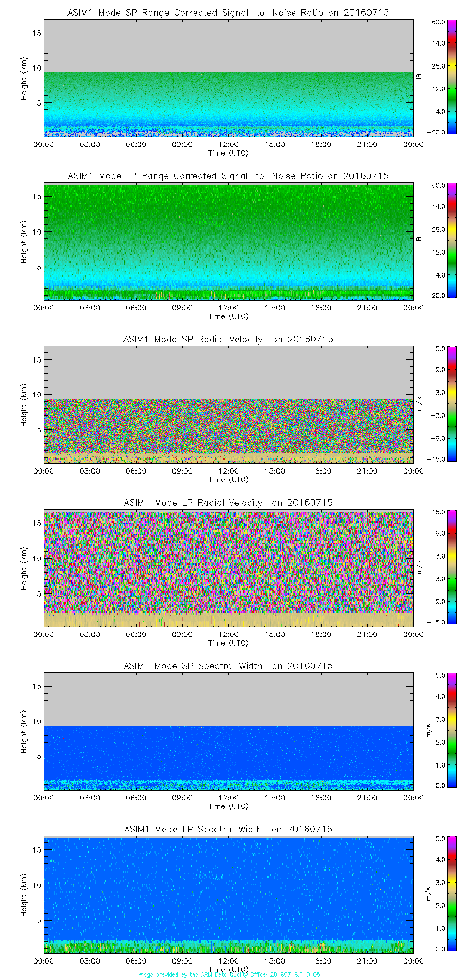The width and height of the screenshot is (457, 980).
Task: Click the Mode SP Spectral Width title
Action: [228, 666]
